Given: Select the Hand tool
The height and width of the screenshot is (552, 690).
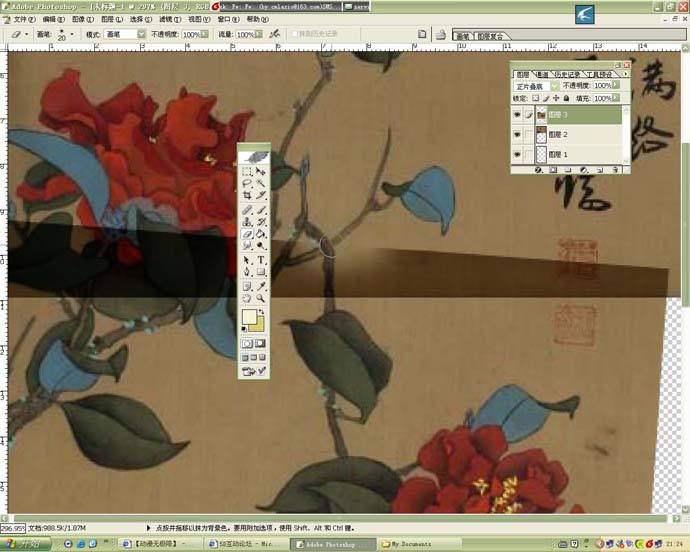Looking at the screenshot, I should point(247,298).
